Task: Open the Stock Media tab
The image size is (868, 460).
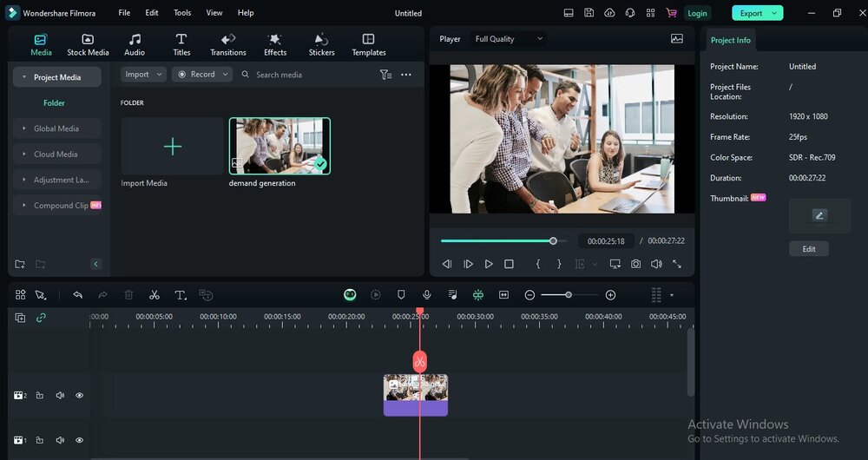Action: pos(88,45)
